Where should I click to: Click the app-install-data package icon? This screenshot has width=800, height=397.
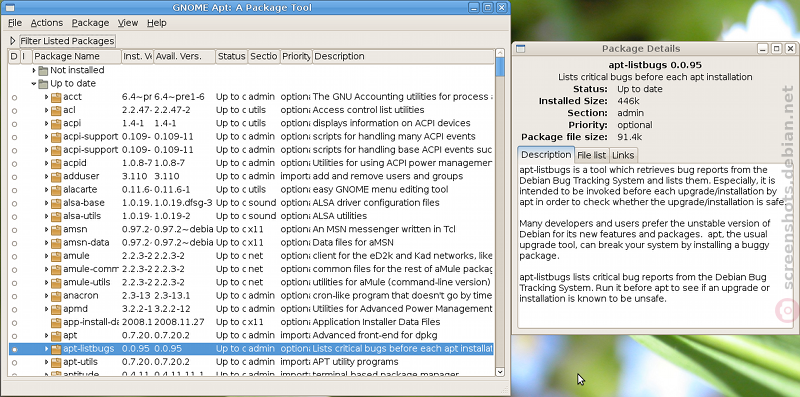coord(56,322)
